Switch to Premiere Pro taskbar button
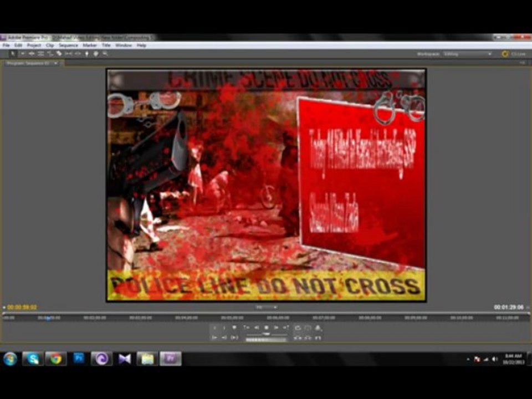This screenshot has height=399, width=532. (170, 359)
